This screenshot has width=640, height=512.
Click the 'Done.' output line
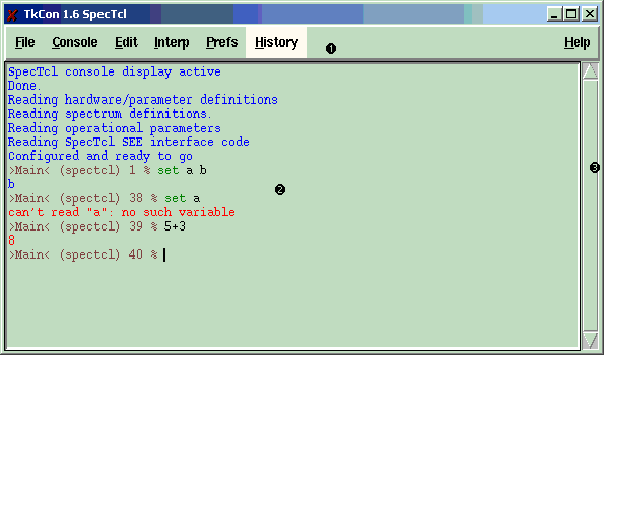(x=24, y=86)
